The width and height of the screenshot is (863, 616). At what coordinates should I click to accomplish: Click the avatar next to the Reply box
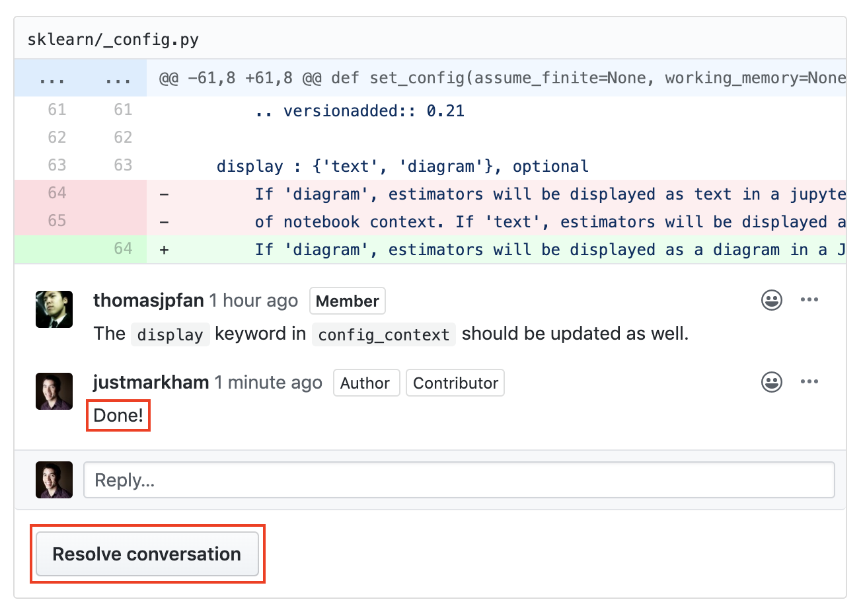(x=54, y=479)
